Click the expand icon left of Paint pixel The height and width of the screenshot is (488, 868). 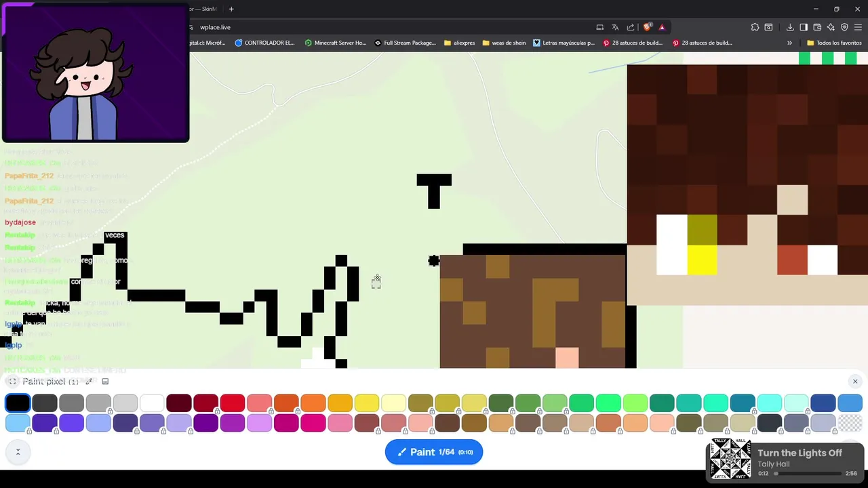pyautogui.click(x=12, y=382)
